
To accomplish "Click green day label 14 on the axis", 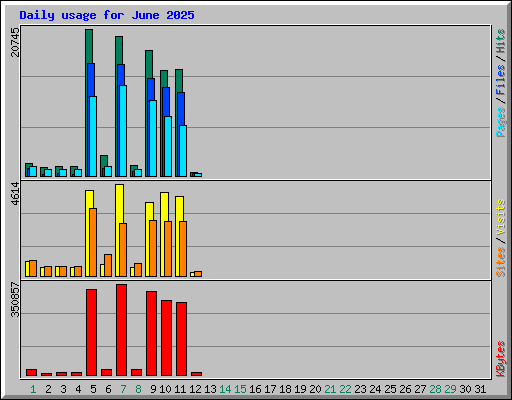I will coord(225,389).
